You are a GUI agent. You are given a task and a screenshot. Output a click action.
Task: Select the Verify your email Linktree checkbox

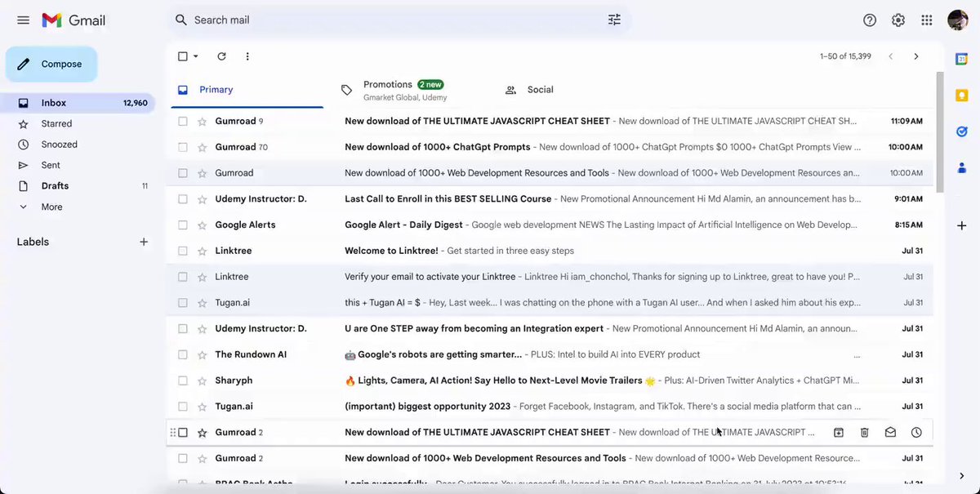click(x=183, y=277)
